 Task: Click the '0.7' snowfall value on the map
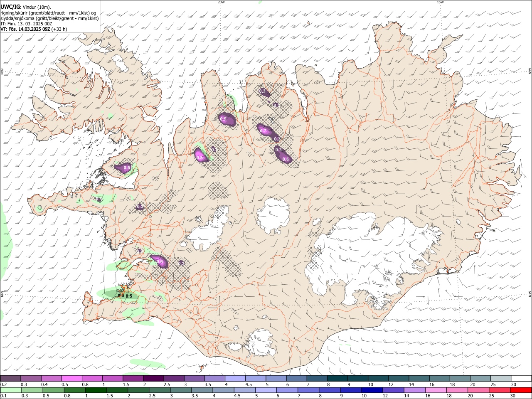[263, 131]
